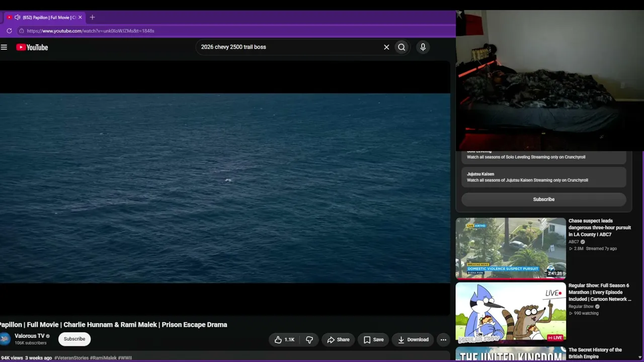The width and height of the screenshot is (644, 362).
Task: Subscribe to the Valorous TV channel
Action: click(x=74, y=339)
